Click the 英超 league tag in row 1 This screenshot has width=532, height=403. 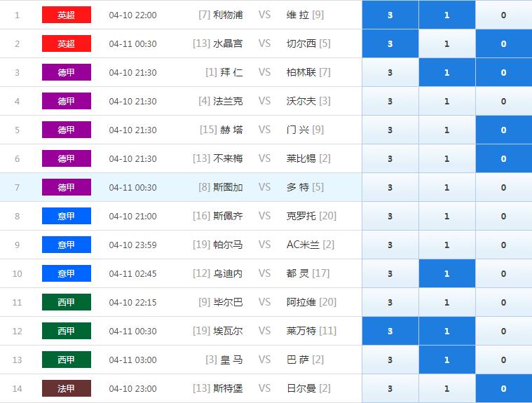click(x=67, y=15)
